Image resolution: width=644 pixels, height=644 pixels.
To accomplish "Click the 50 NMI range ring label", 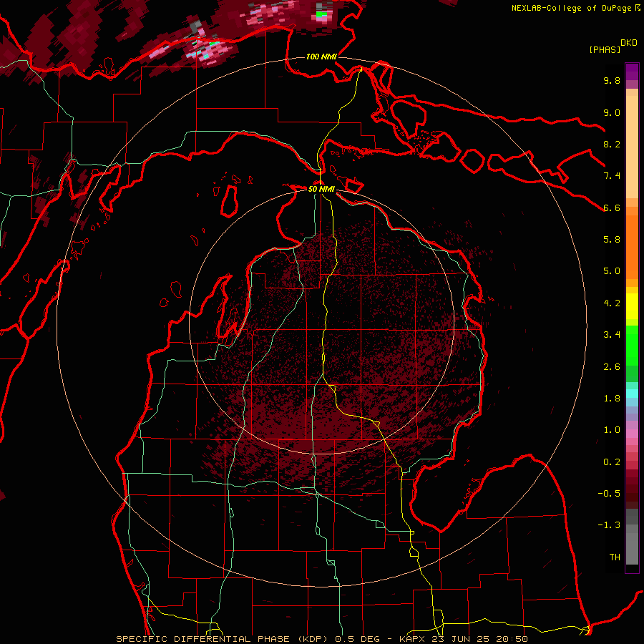I will pos(321,189).
